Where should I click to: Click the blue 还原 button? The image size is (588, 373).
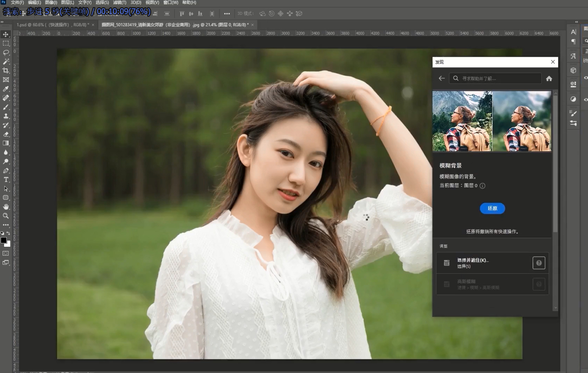tap(492, 209)
